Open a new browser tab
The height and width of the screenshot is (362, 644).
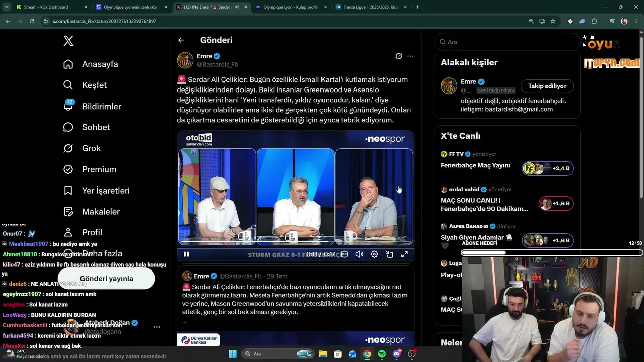click(417, 7)
